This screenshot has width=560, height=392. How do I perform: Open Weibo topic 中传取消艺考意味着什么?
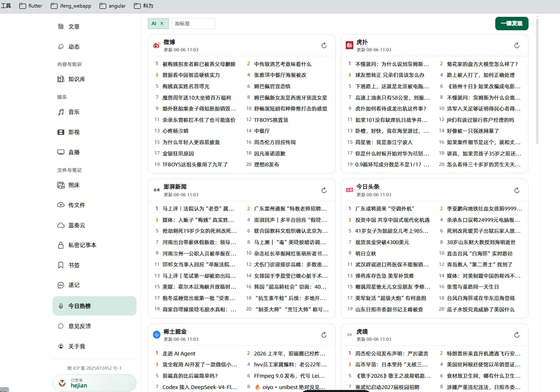click(x=283, y=64)
